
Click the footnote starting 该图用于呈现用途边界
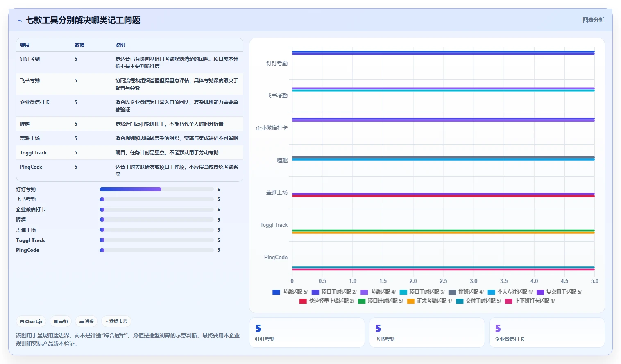click(128, 339)
